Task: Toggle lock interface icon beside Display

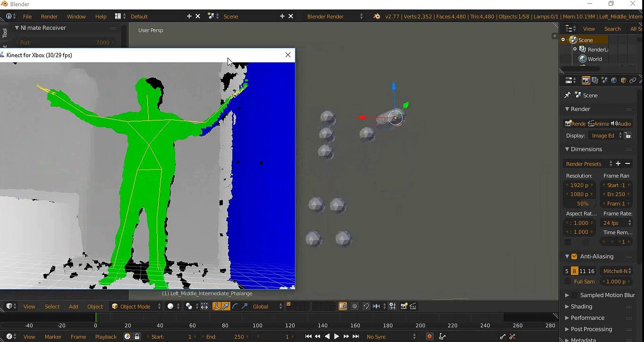Action: click(628, 135)
